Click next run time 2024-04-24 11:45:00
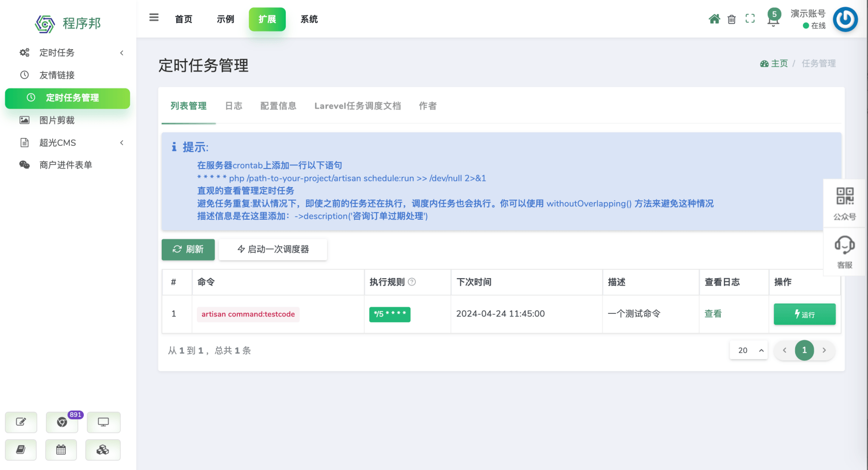The image size is (868, 470). click(x=500, y=314)
